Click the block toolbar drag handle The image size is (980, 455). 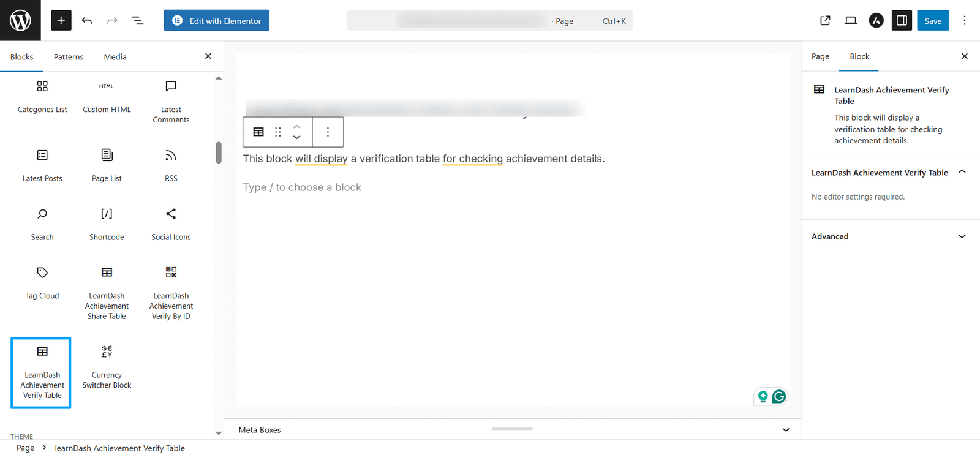(x=278, y=132)
